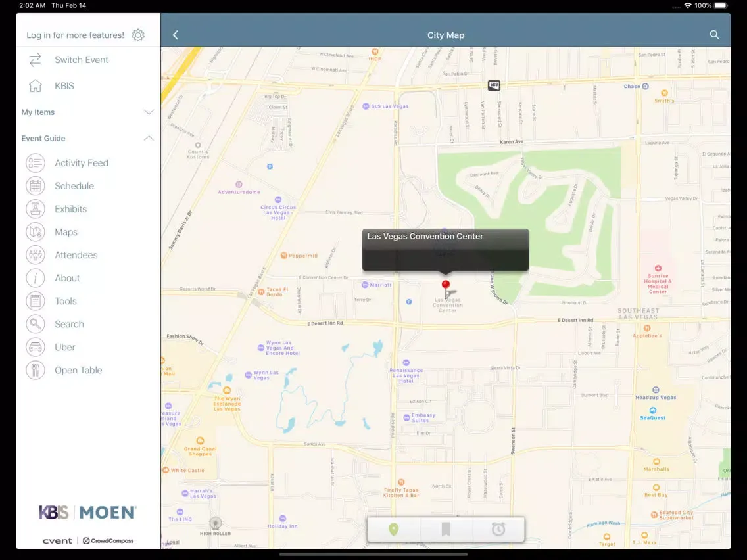Tap the Wi-Fi status icon
This screenshot has height=560, width=747.
(x=687, y=5)
